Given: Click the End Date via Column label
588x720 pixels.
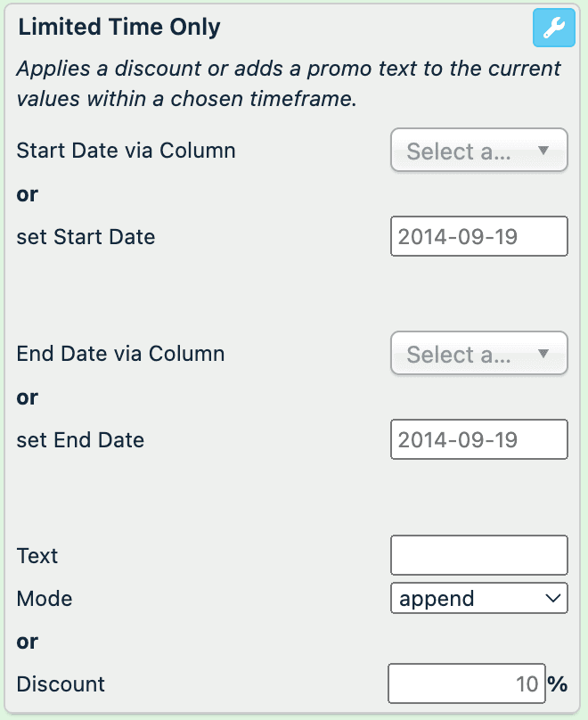Looking at the screenshot, I should [x=120, y=354].
